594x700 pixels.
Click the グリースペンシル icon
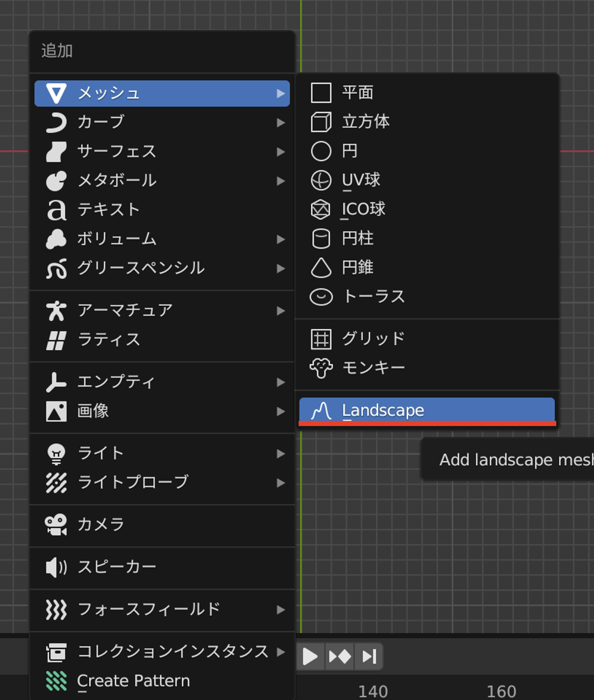tap(56, 269)
